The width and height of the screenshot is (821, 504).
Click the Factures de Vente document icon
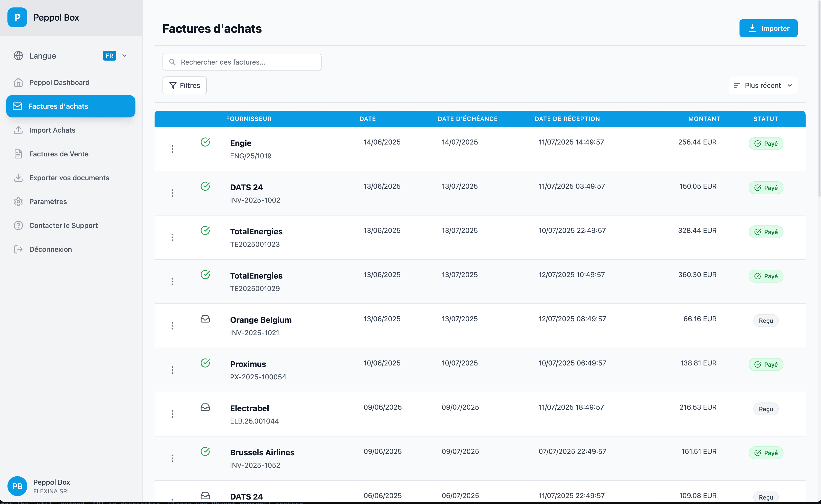(18, 154)
